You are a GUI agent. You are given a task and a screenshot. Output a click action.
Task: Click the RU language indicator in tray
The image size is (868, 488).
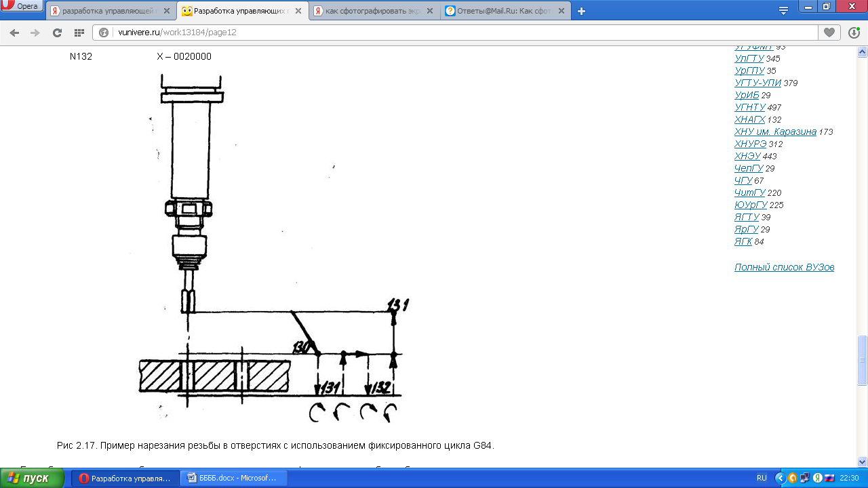(x=762, y=478)
